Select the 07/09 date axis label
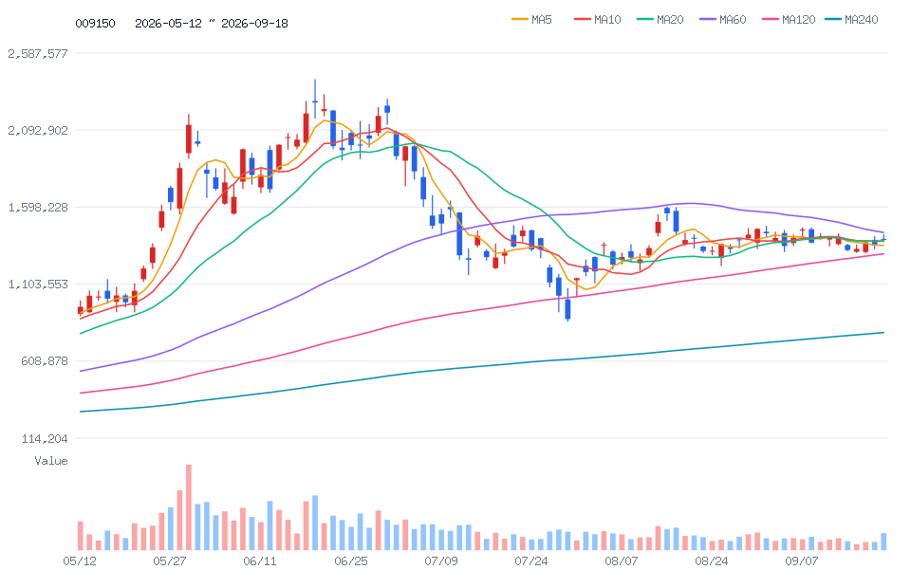 (x=441, y=561)
